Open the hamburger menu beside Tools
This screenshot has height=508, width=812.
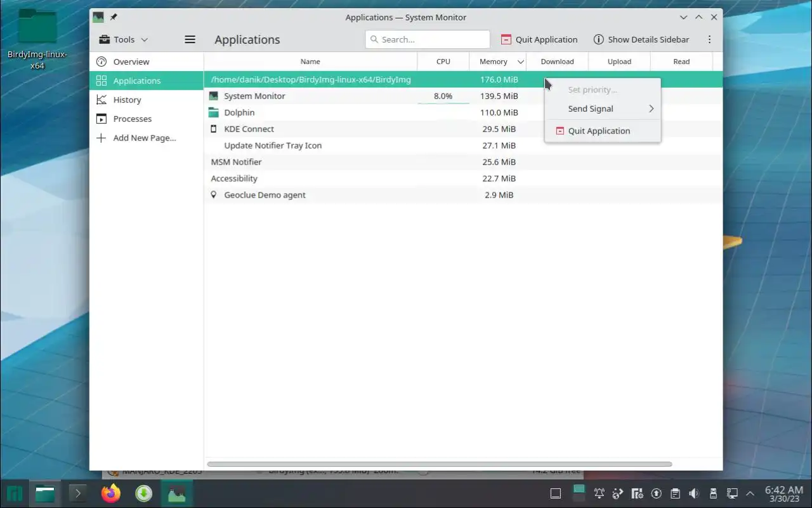tap(190, 39)
